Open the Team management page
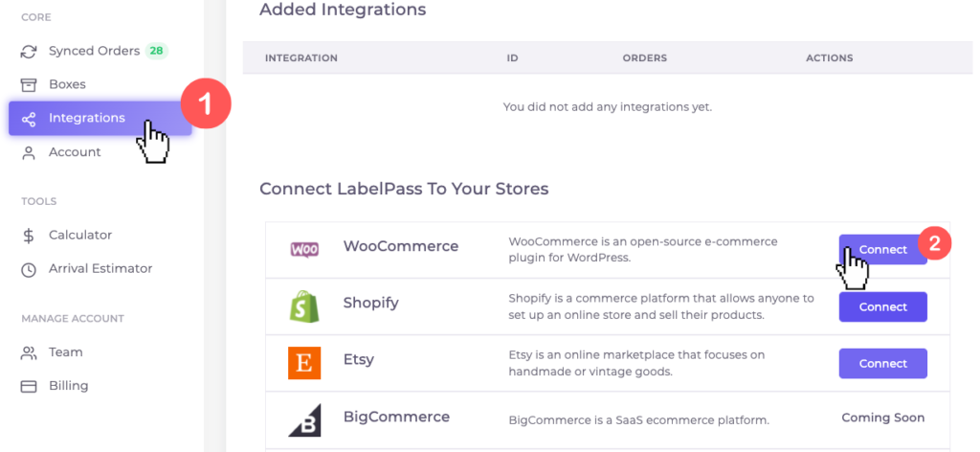This screenshot has width=980, height=452. (x=66, y=352)
